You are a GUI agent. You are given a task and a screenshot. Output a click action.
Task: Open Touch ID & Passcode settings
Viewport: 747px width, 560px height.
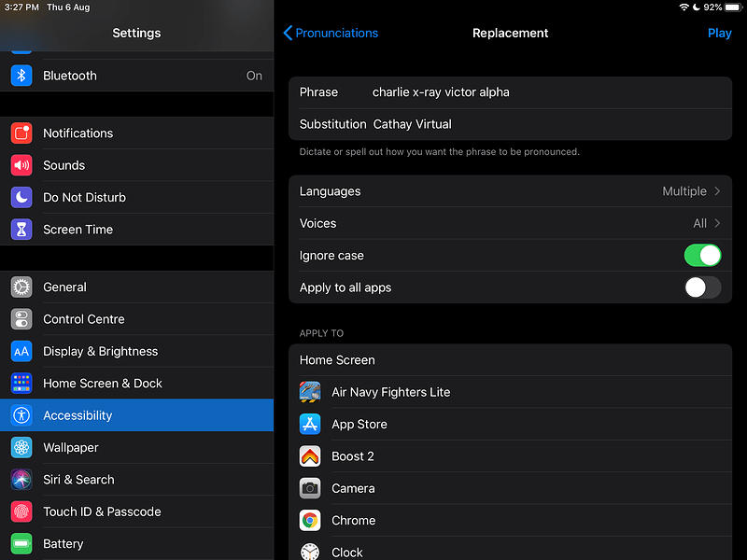pyautogui.click(x=136, y=511)
